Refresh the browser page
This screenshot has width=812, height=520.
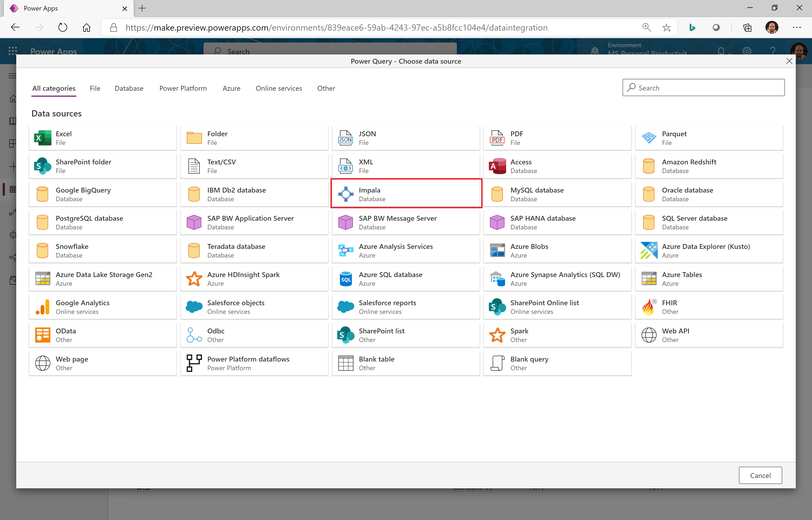[63, 27]
